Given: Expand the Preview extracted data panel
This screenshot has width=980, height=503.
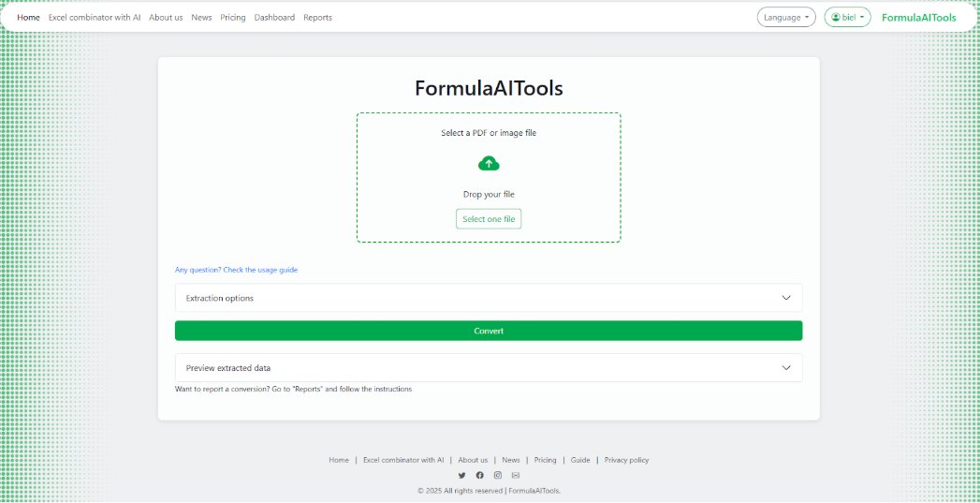Looking at the screenshot, I should point(489,368).
